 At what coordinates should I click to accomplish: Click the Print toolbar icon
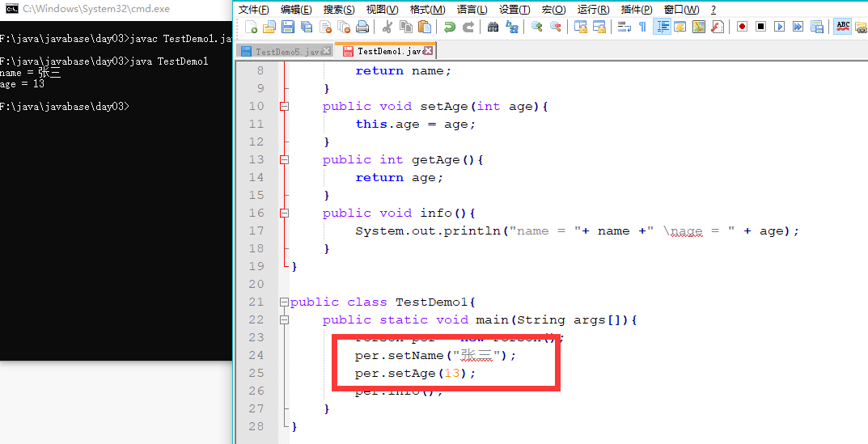pos(362,27)
